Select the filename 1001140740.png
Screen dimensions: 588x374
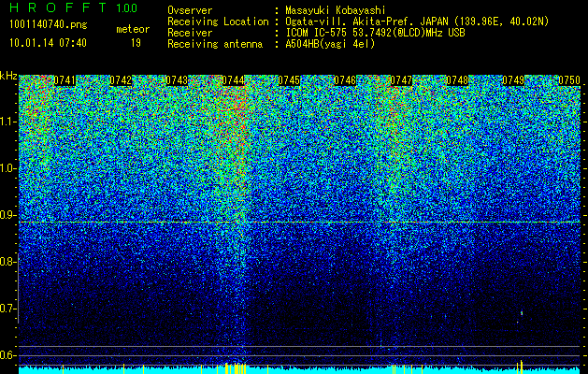49,25
